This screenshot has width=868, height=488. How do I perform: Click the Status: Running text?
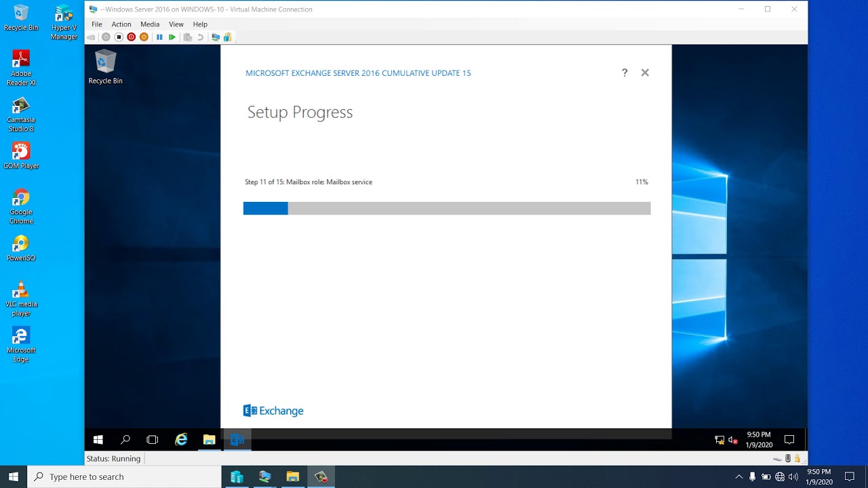pyautogui.click(x=113, y=459)
